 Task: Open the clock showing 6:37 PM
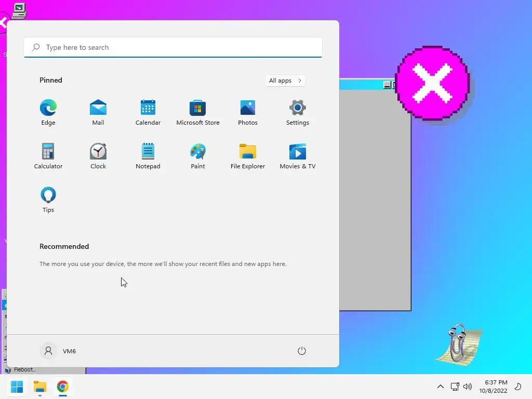pos(494,387)
